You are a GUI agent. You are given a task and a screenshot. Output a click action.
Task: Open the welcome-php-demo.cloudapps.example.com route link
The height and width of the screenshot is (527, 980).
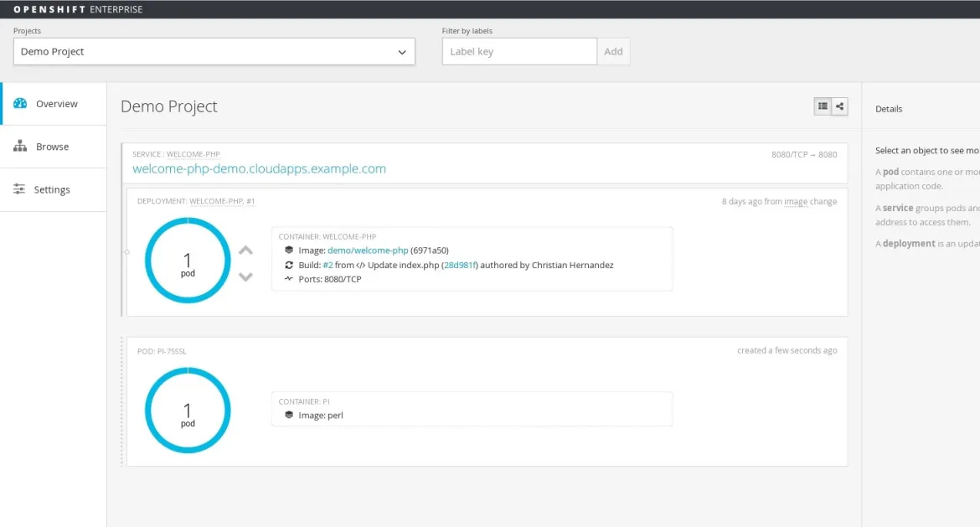click(259, 168)
